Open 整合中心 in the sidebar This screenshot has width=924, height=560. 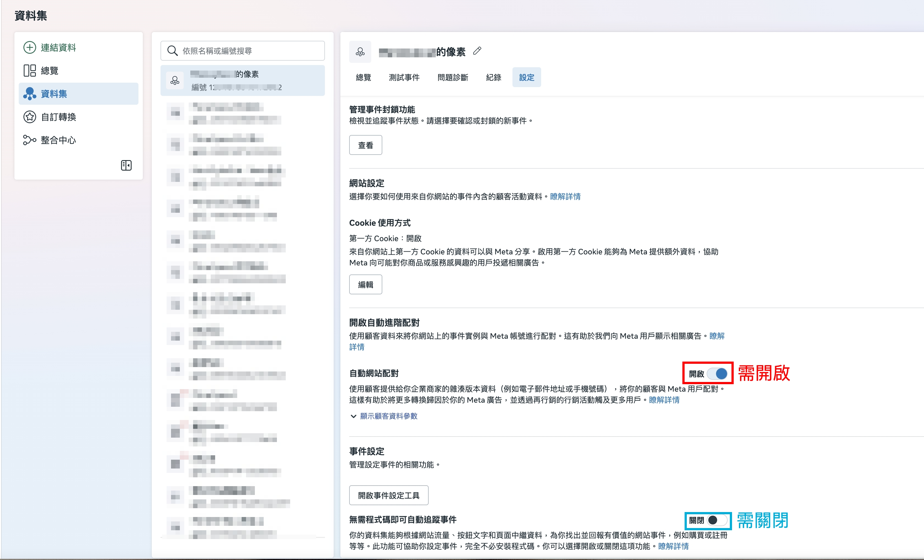coord(78,140)
